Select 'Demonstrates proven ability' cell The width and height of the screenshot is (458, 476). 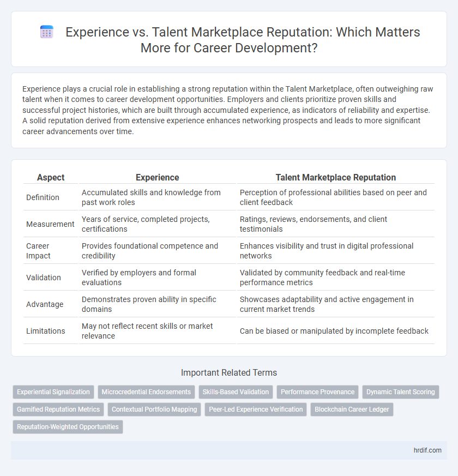[157, 304]
